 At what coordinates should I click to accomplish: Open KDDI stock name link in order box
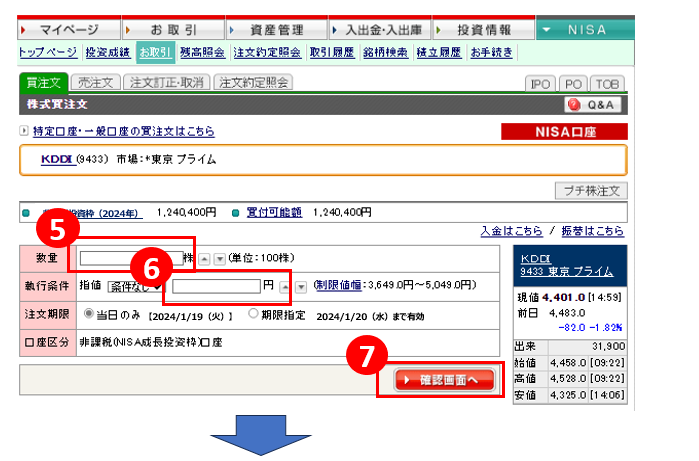pyautogui.click(x=57, y=159)
